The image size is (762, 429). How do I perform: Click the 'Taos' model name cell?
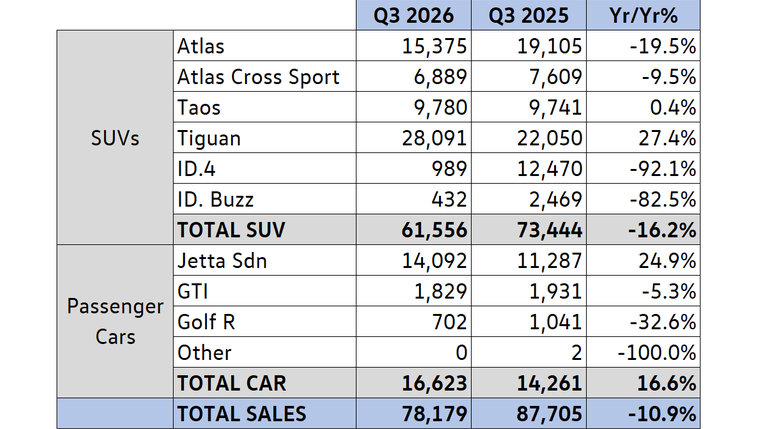coord(265,107)
